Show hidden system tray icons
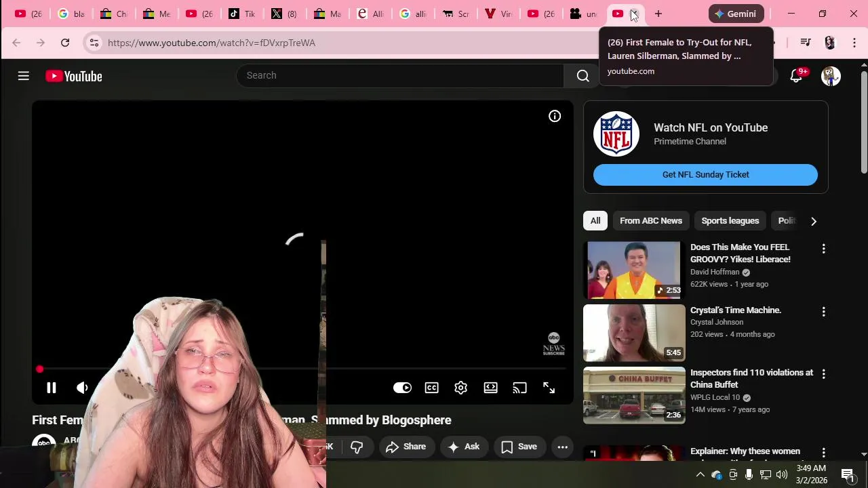 point(701,474)
